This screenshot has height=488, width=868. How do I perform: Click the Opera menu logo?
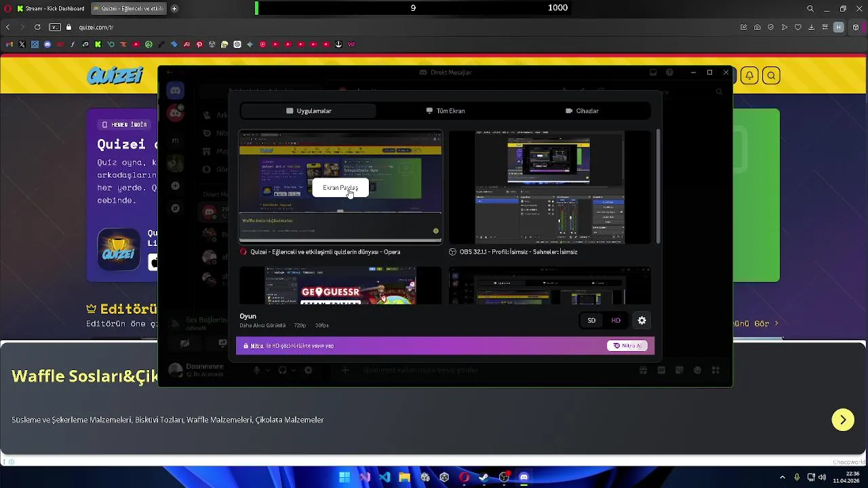click(x=7, y=9)
